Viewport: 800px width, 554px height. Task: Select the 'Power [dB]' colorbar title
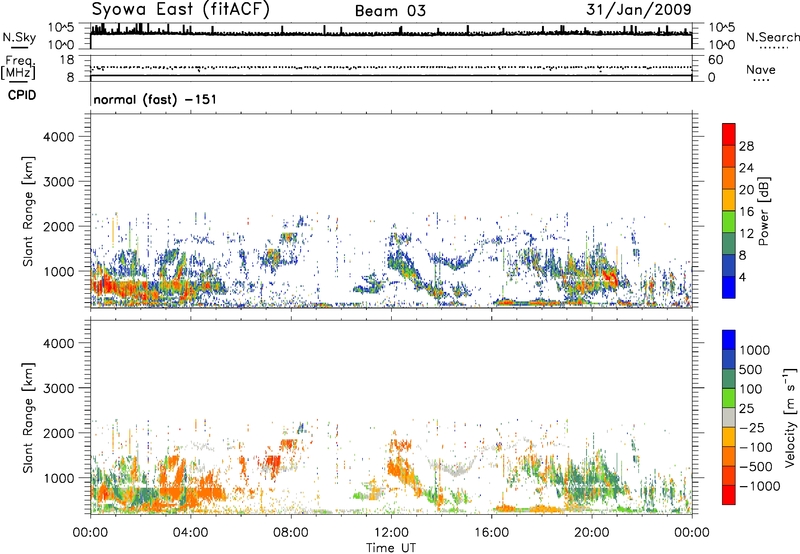pyautogui.click(x=764, y=211)
